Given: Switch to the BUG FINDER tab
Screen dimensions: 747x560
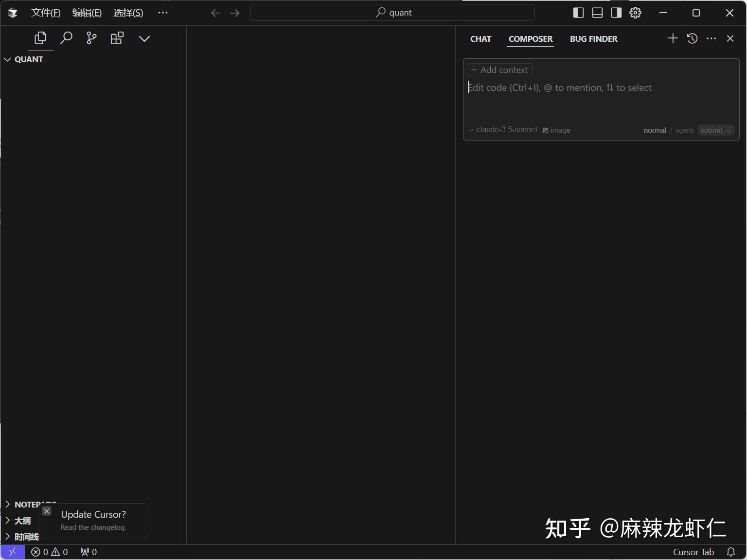Looking at the screenshot, I should 593,39.
